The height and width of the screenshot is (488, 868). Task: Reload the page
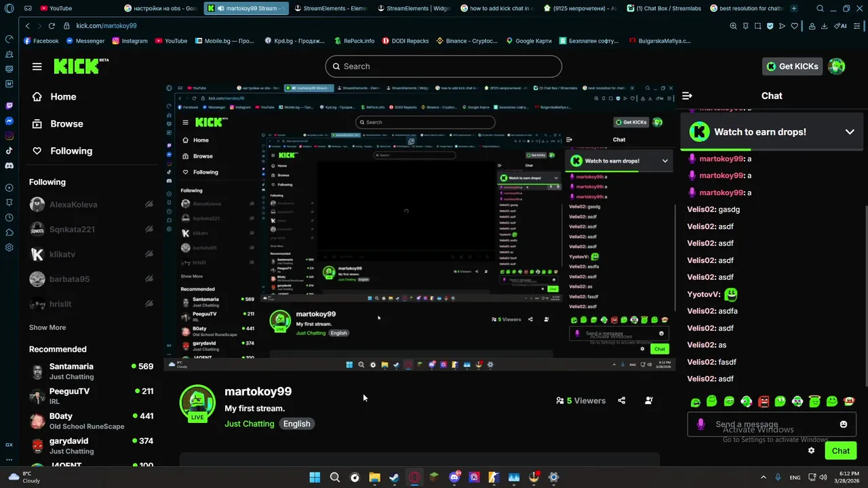coord(52,26)
